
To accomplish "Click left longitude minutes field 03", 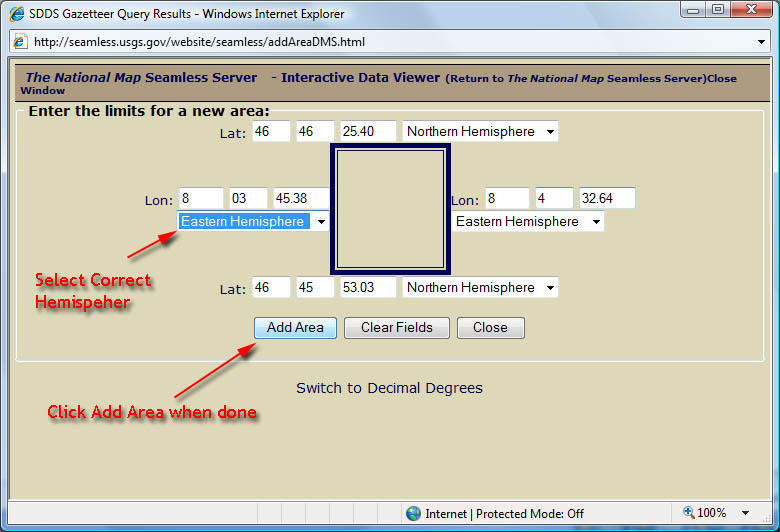I will tap(248, 198).
